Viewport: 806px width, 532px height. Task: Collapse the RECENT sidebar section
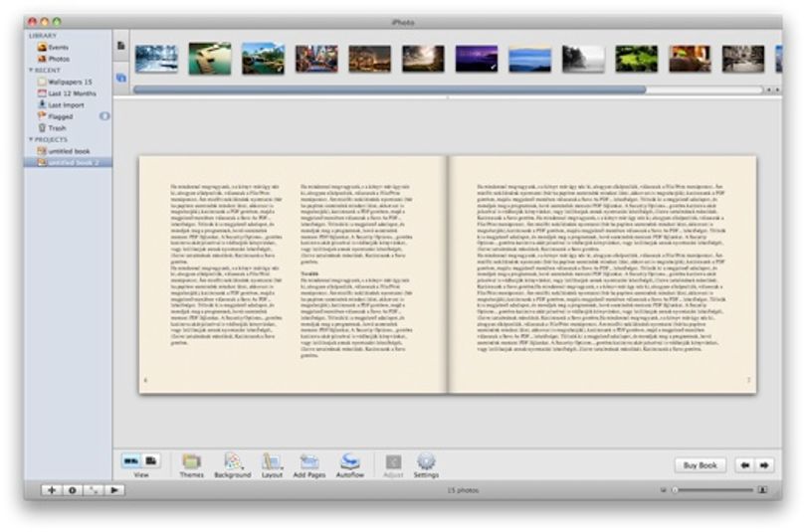point(31,70)
